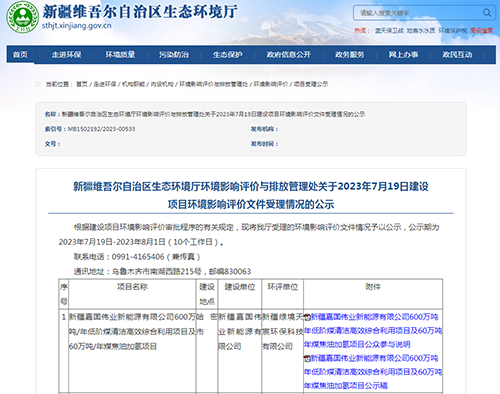Click the 蓝天保卫战 hot search link
This screenshot has height=394, width=500.
389,31
